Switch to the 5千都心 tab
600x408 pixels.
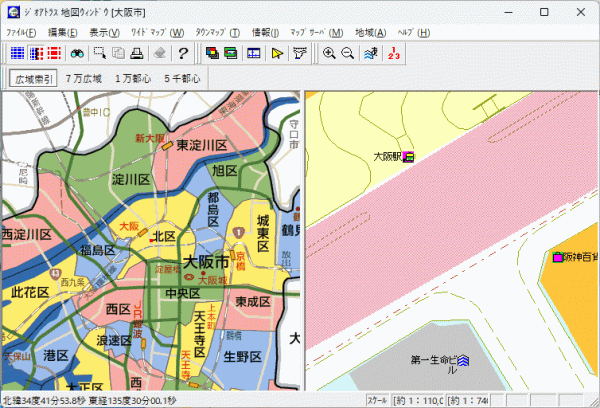181,78
